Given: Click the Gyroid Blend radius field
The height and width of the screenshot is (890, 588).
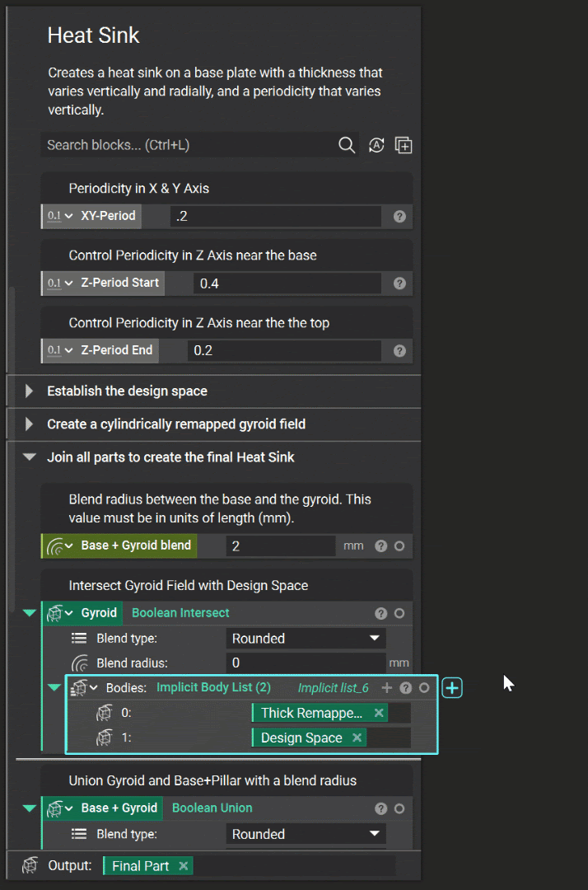Looking at the screenshot, I should (x=306, y=663).
